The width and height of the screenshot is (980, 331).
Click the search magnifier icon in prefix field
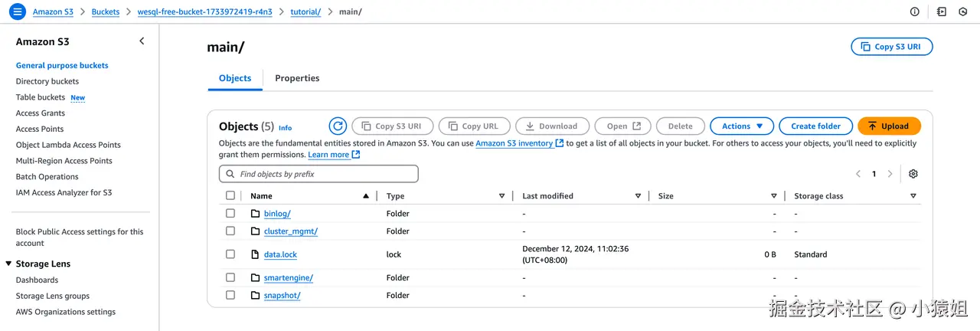230,174
